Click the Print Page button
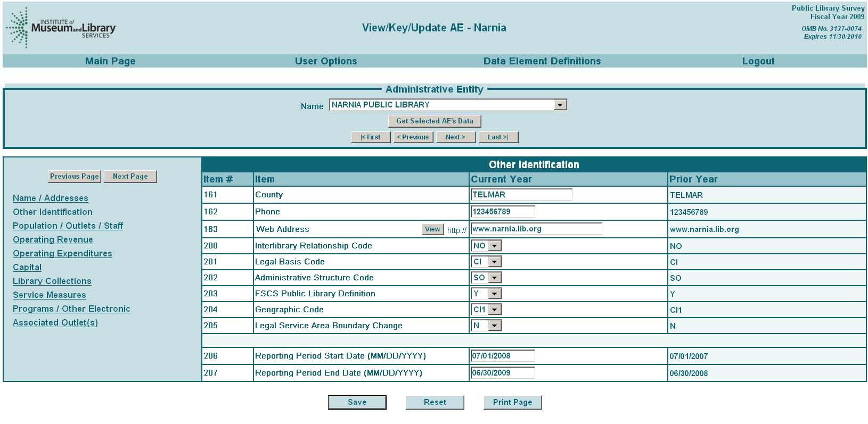868x424 pixels. click(512, 402)
